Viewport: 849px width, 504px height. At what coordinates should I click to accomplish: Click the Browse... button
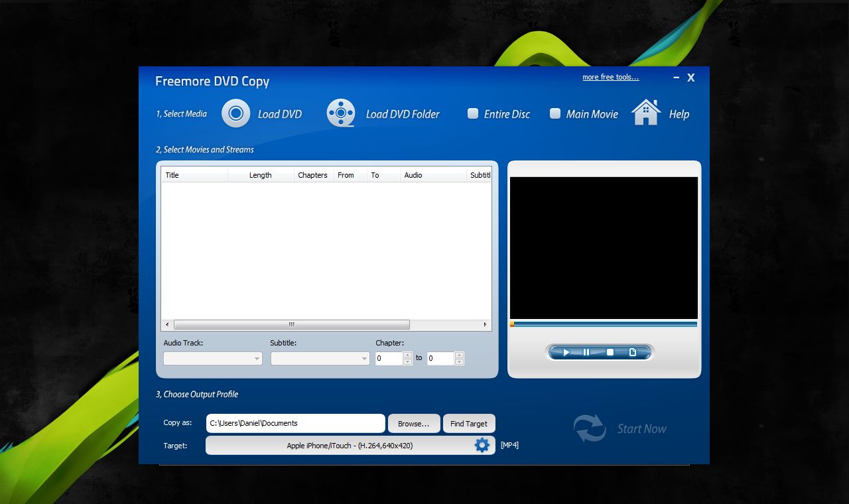tap(414, 424)
